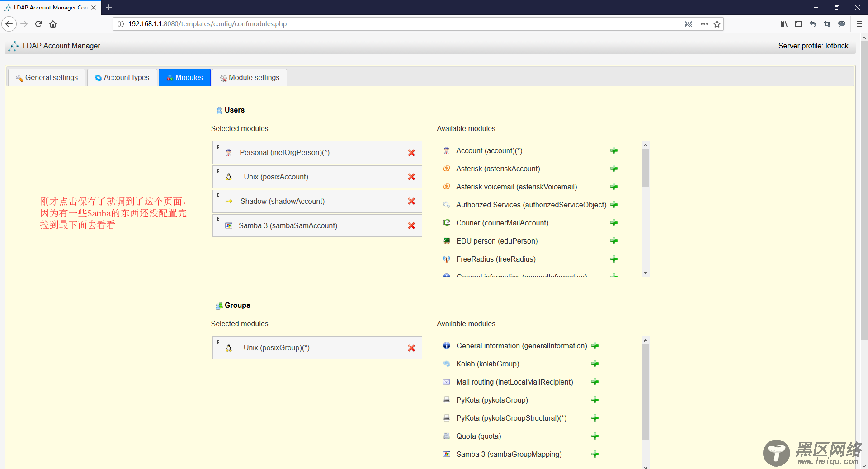Add Mail routing (inetLocalMailRecipient) module
Image resolution: width=868 pixels, height=469 pixels.
pyautogui.click(x=595, y=382)
